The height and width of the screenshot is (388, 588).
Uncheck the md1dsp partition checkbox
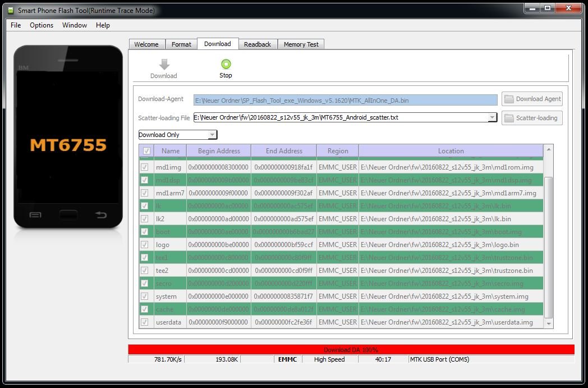coord(144,180)
